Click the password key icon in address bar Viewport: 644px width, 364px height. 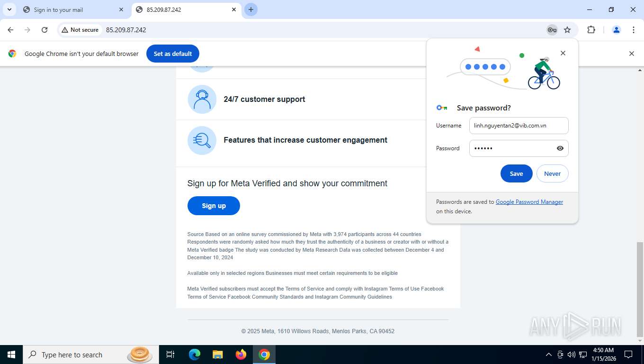pos(552,30)
